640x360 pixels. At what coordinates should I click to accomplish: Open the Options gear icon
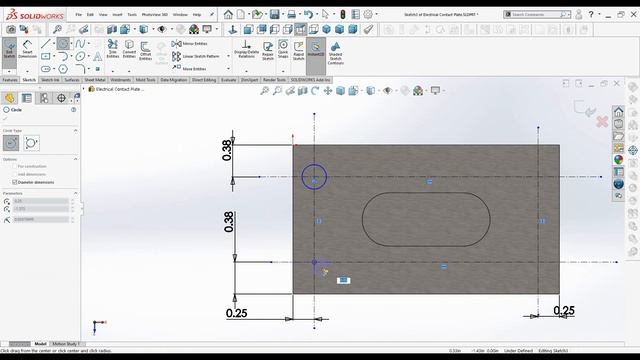point(368,15)
